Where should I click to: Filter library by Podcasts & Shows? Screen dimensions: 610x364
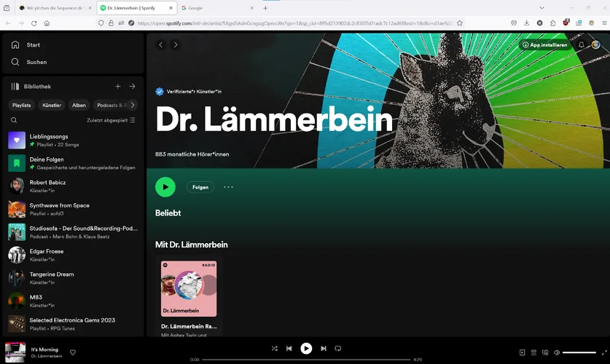click(x=112, y=106)
